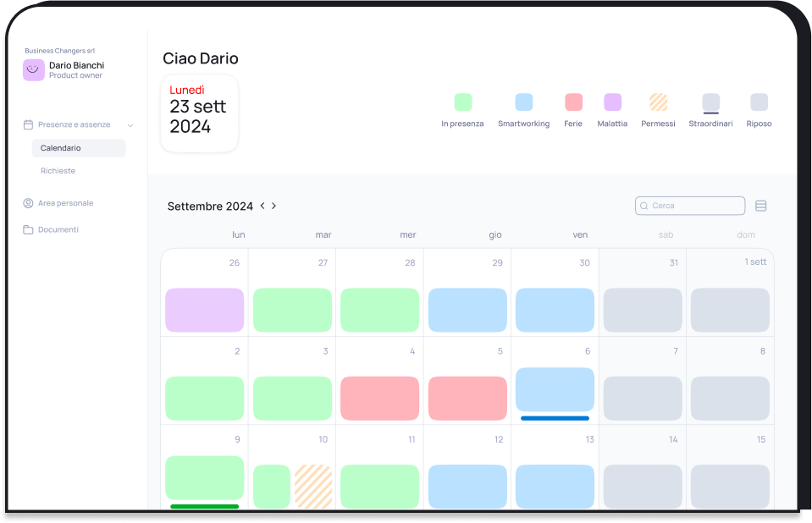Select the green In presenza swatch
Viewport: 812px width, 523px height.
point(462,102)
